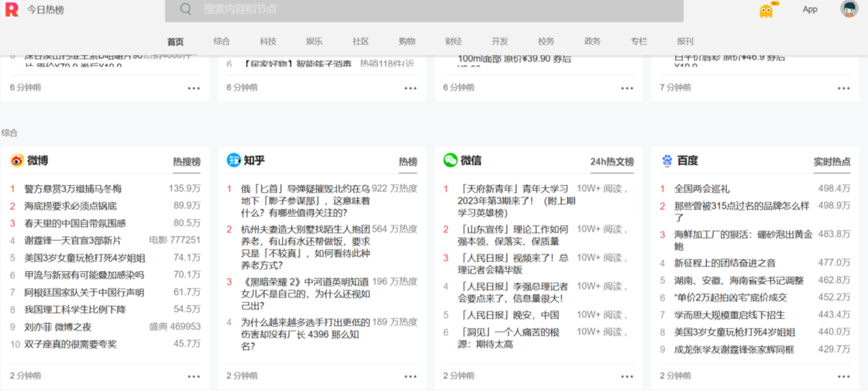Click the WeChat logo icon

click(x=450, y=160)
